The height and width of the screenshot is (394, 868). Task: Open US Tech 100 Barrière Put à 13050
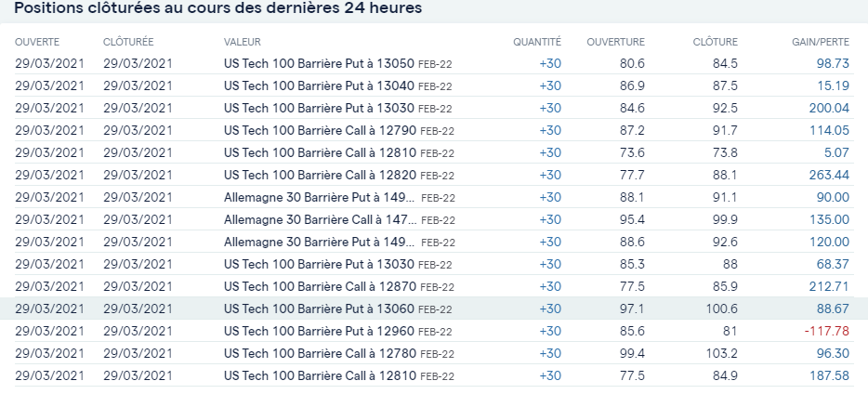[x=320, y=63]
